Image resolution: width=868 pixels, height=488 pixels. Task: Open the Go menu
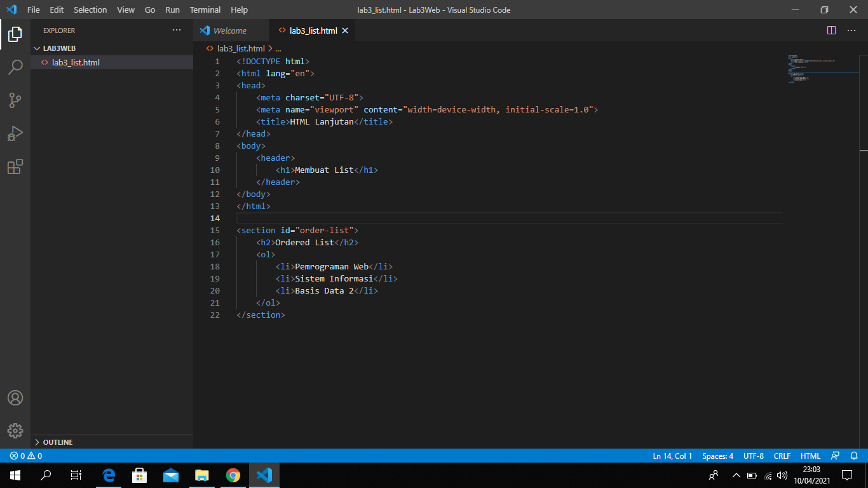(x=150, y=10)
